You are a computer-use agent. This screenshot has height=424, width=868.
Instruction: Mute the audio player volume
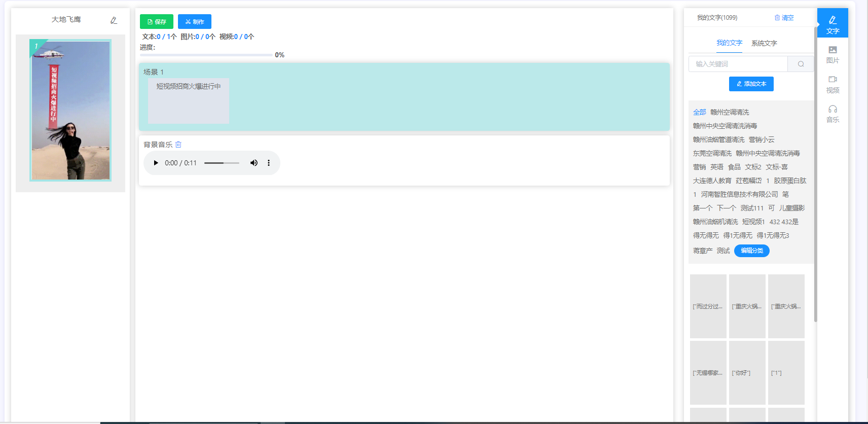point(254,163)
